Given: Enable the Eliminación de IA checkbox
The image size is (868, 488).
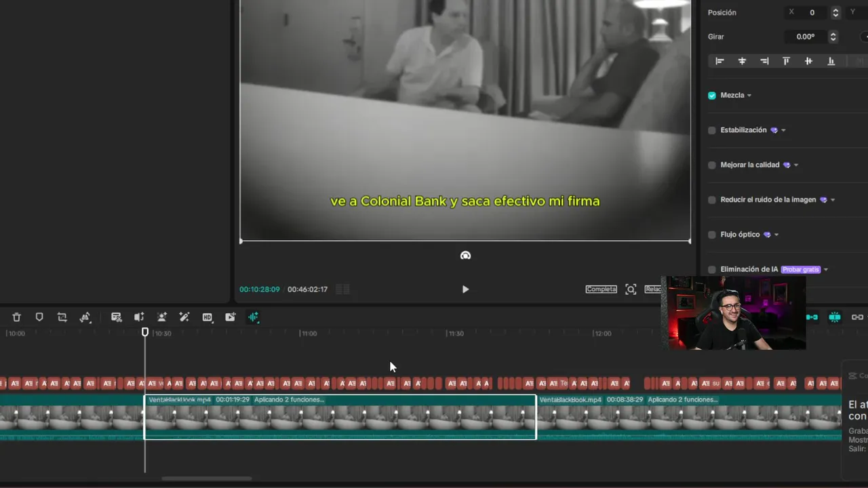Looking at the screenshot, I should [712, 270].
